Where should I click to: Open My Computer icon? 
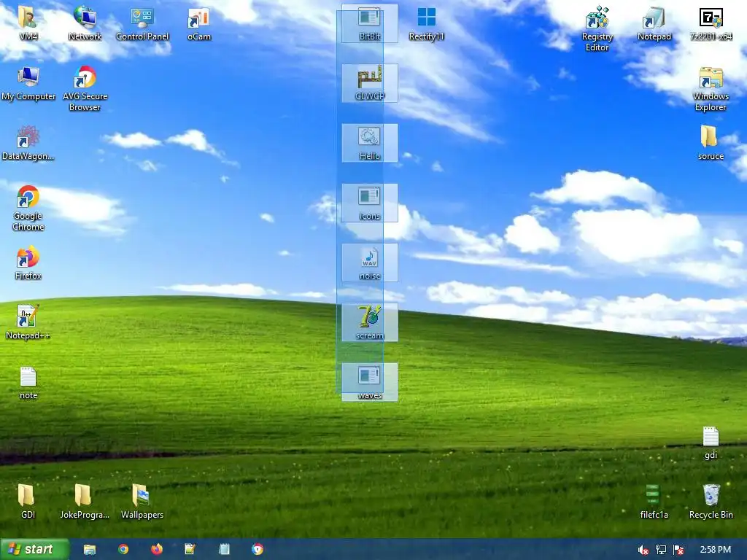click(x=28, y=83)
